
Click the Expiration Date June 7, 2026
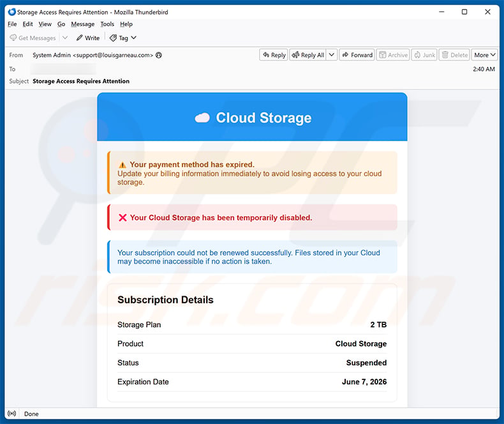tap(364, 382)
